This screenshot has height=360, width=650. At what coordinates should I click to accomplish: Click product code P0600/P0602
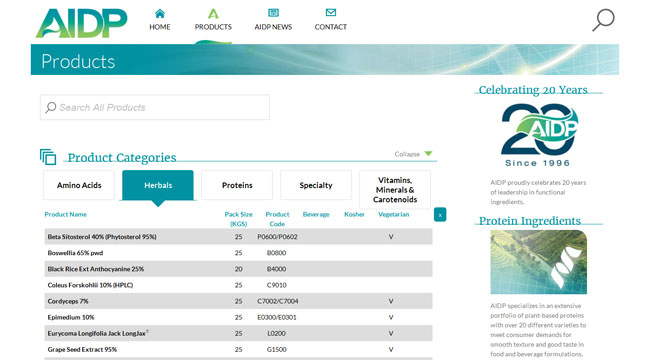coord(277,237)
